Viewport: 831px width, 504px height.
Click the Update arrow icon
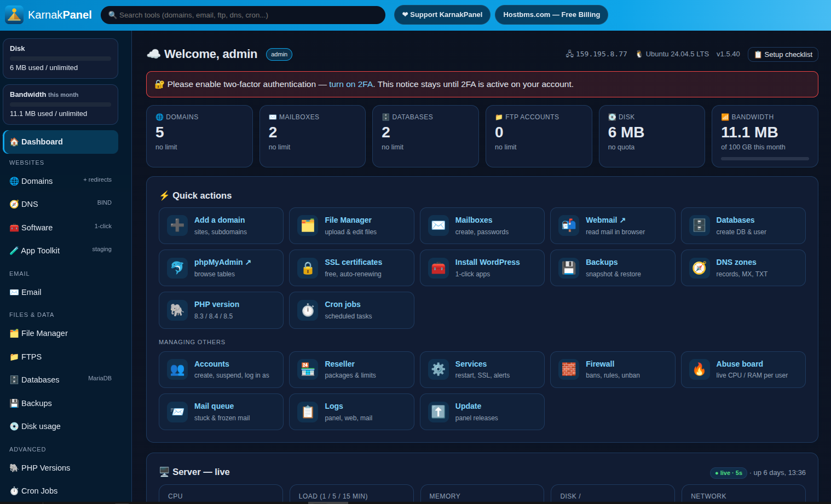[x=438, y=412]
